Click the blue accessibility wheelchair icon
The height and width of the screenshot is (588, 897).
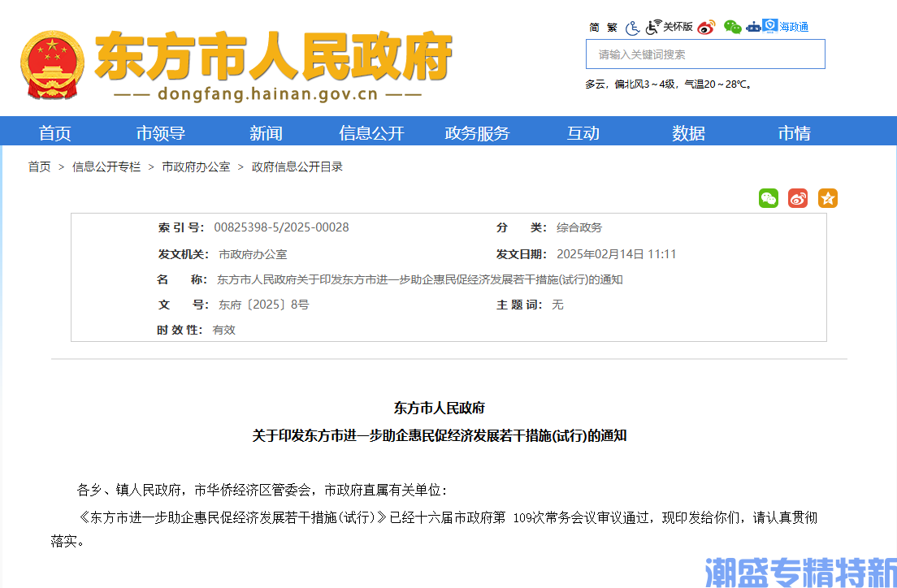(632, 28)
